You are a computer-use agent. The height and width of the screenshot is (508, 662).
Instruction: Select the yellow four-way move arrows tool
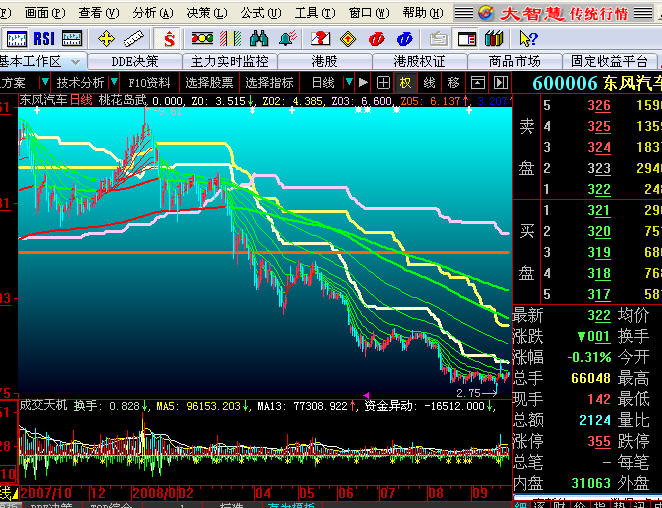tap(106, 39)
